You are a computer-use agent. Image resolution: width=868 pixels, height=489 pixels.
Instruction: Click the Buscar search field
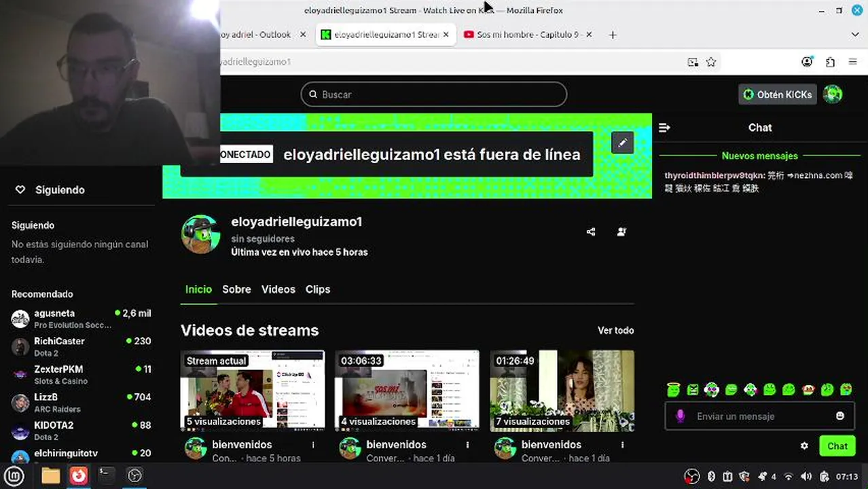(x=434, y=94)
